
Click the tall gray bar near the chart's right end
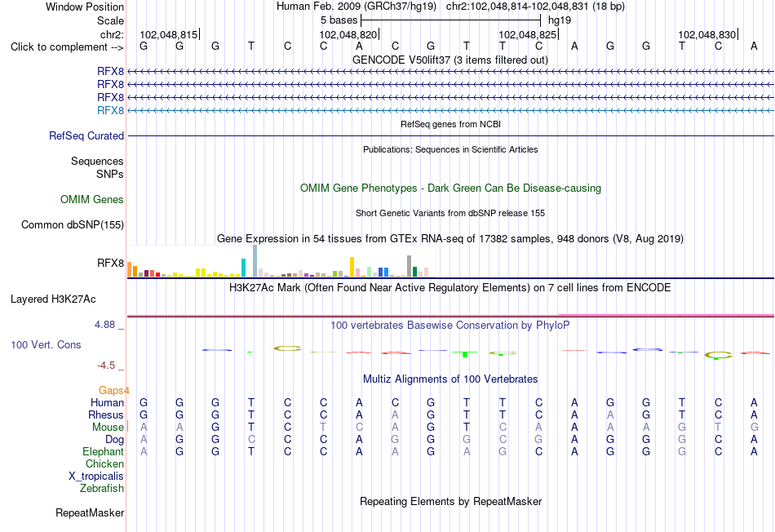(410, 266)
